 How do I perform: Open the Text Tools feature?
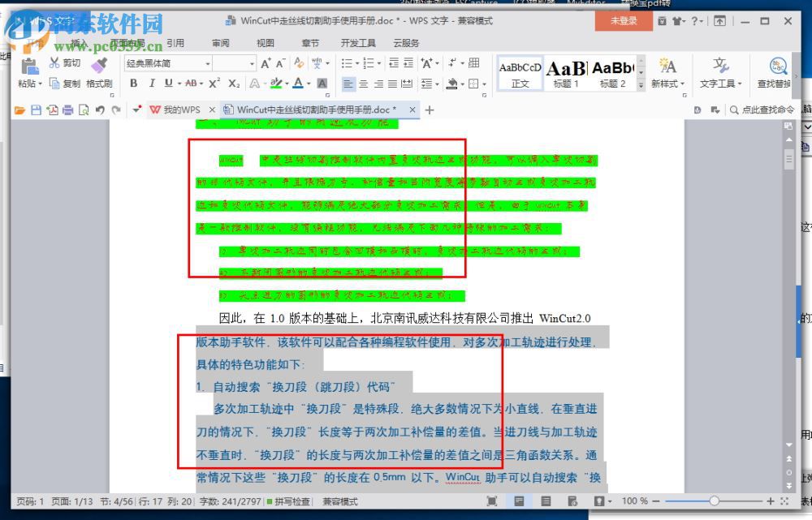click(x=719, y=71)
